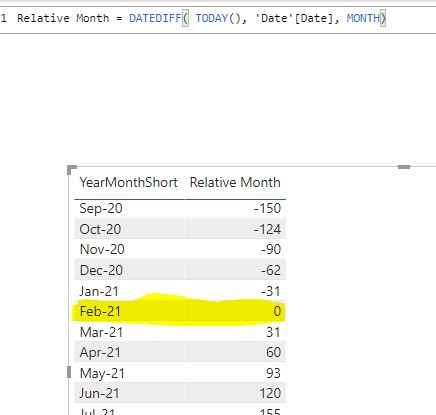Select the highlighted Feb-21 row label
436x415 pixels.
100,311
